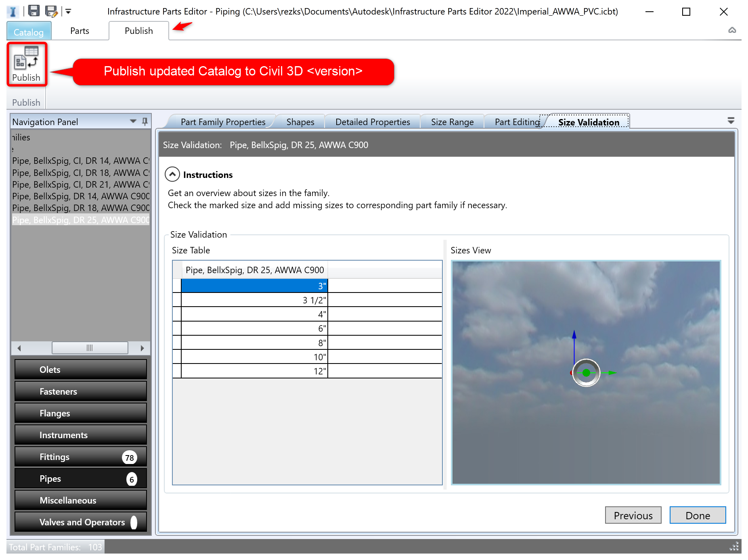The height and width of the screenshot is (560, 748).
Task: Click the navigation list horizontal scrollbar thumb
Action: coord(90,348)
